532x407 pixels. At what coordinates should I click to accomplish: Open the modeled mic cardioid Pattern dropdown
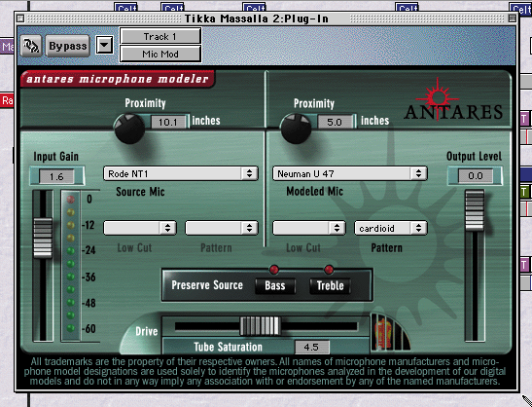click(391, 228)
